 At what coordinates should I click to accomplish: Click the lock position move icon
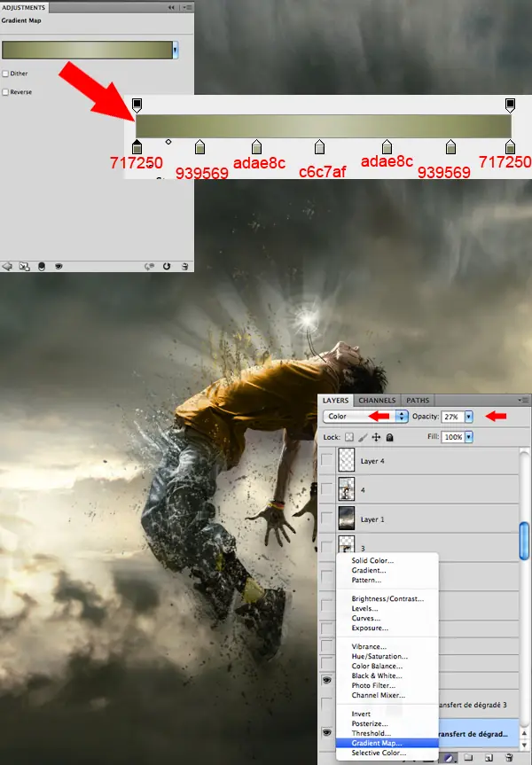point(376,437)
